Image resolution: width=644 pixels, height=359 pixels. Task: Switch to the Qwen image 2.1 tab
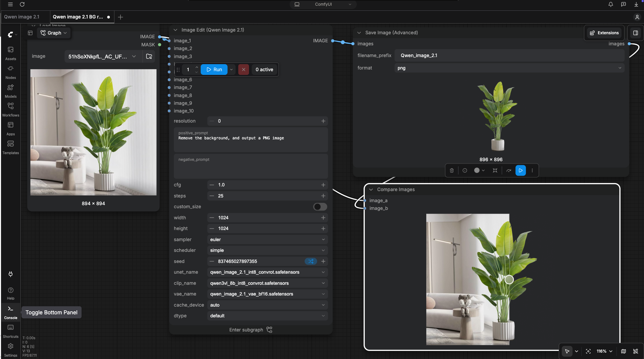(x=21, y=17)
